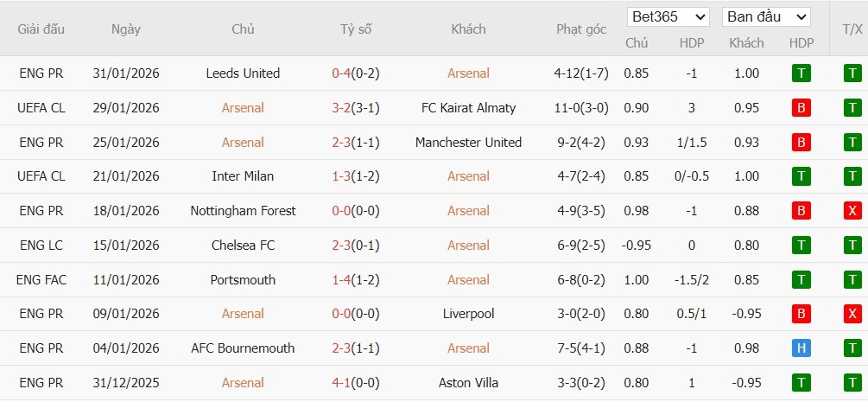This screenshot has height=402, width=868.
Task: Open the Inter Milan team link
Action: (243, 176)
